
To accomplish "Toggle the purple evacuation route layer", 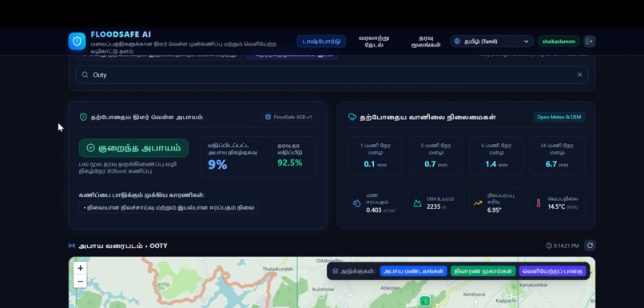I will coord(552,271).
